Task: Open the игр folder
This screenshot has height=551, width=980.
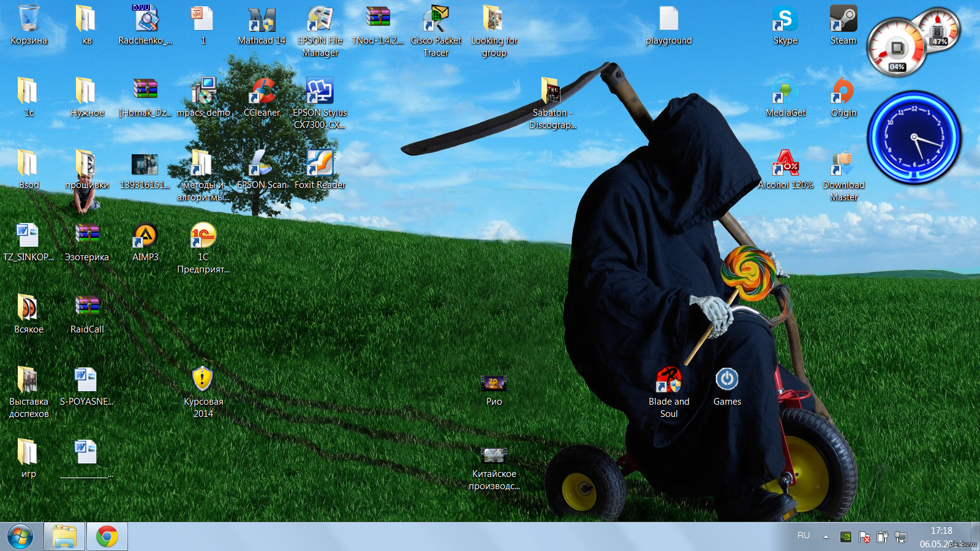Action: 29,459
